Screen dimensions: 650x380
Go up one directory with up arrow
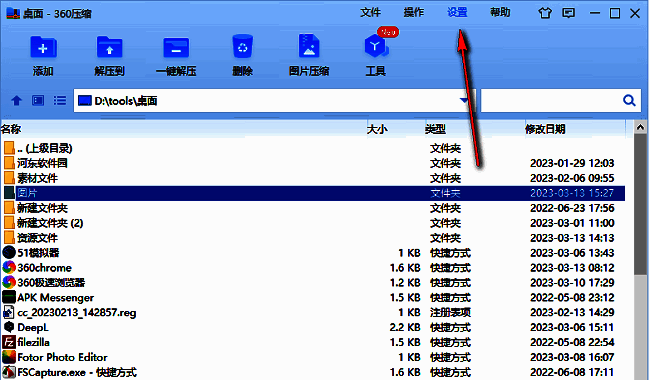point(17,100)
